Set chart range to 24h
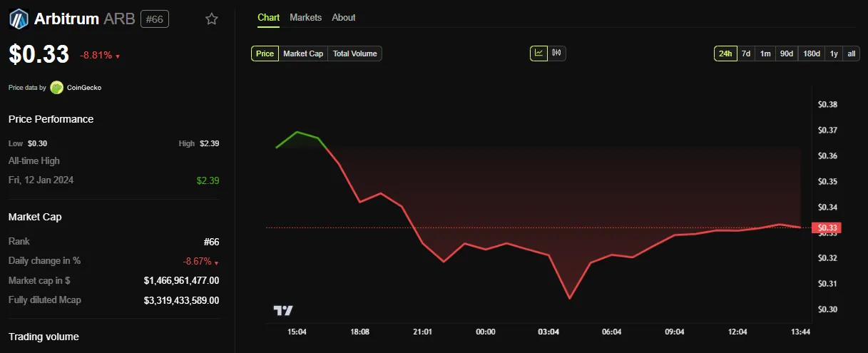Screen dimensions: 868x353 (725, 53)
